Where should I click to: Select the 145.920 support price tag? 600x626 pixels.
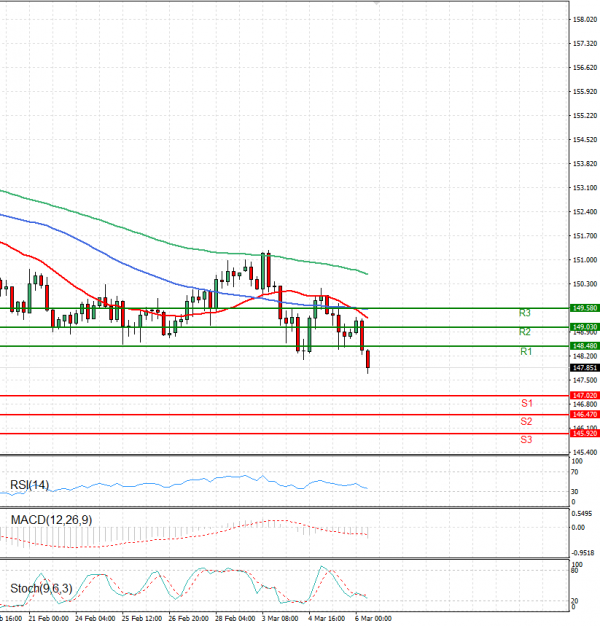click(x=585, y=433)
